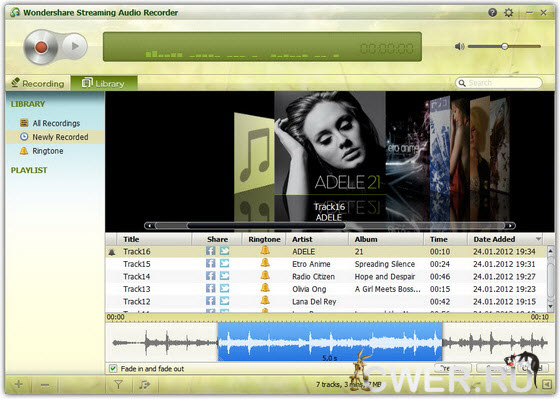Image resolution: width=560 pixels, height=399 pixels.
Task: Select Newly Recorded in the library sidebar
Action: (x=54, y=137)
